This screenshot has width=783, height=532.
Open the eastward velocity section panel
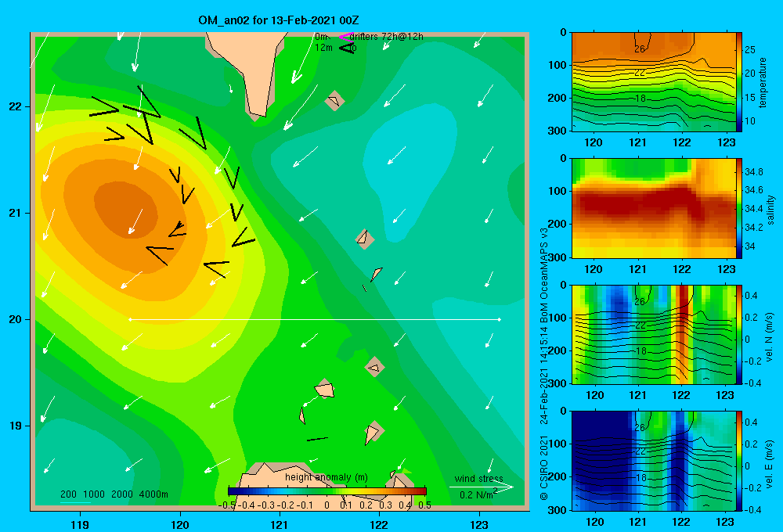(x=654, y=461)
